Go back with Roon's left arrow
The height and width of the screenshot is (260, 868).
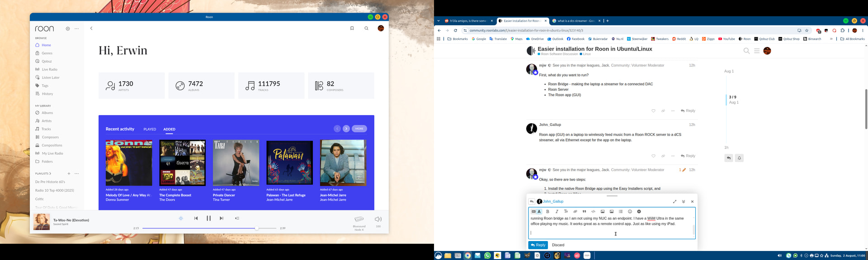point(91,28)
